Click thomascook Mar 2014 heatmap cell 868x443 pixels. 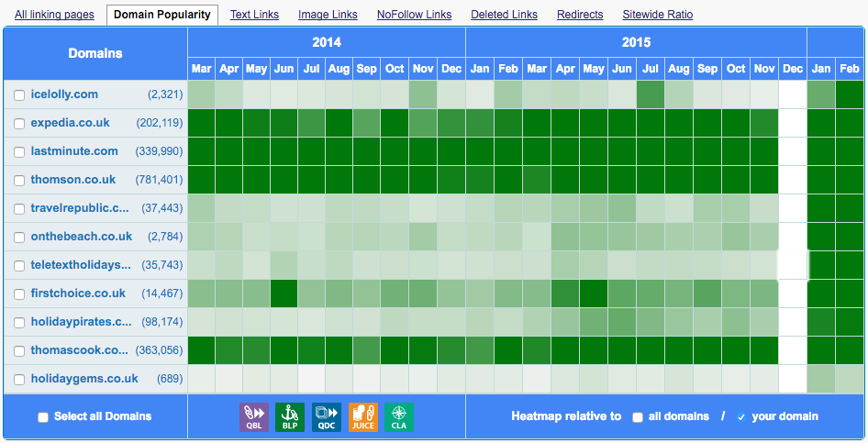[x=202, y=350]
